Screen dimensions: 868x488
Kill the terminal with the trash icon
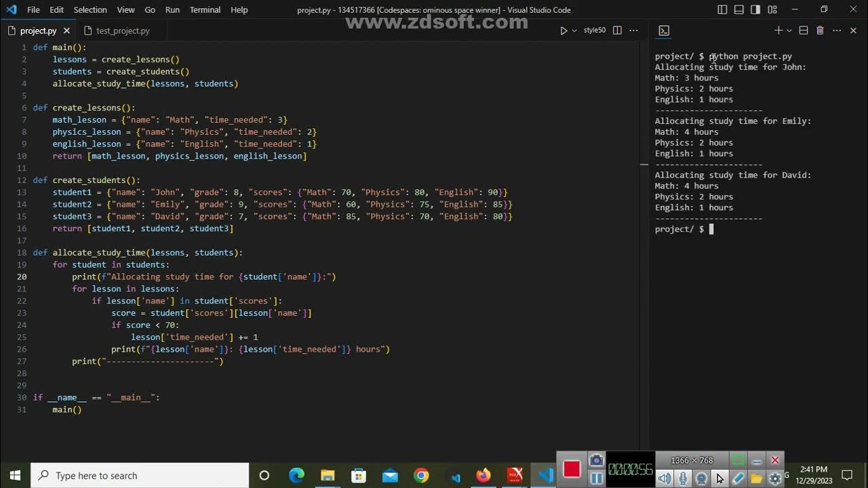(820, 30)
